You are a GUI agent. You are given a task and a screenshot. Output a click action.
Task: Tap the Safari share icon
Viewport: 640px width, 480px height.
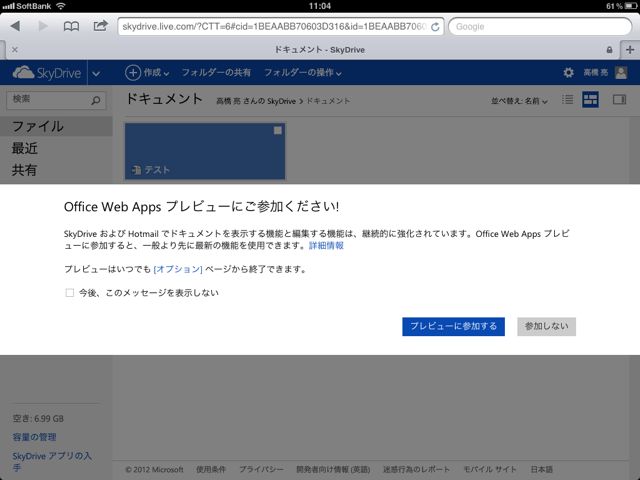[100, 26]
